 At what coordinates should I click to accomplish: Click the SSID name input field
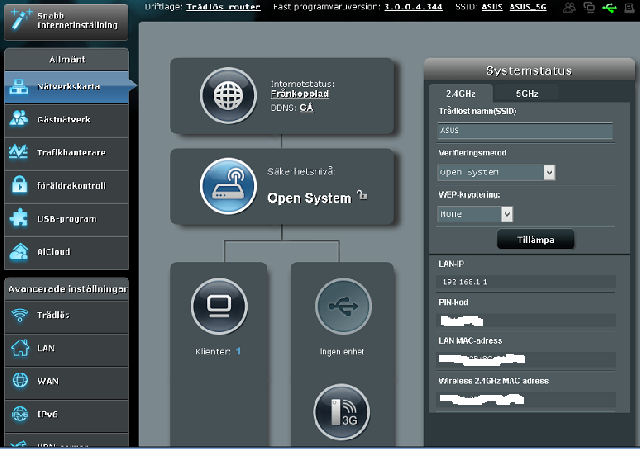point(525,131)
